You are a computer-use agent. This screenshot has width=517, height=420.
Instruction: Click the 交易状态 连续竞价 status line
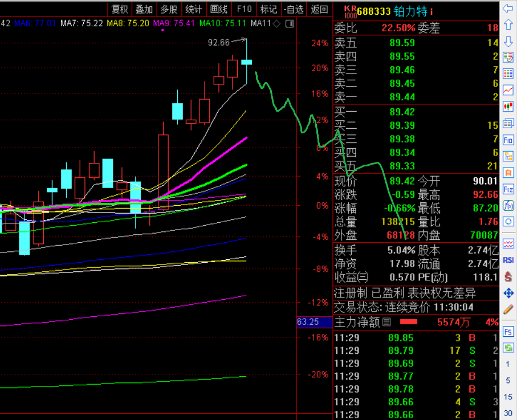tap(404, 308)
